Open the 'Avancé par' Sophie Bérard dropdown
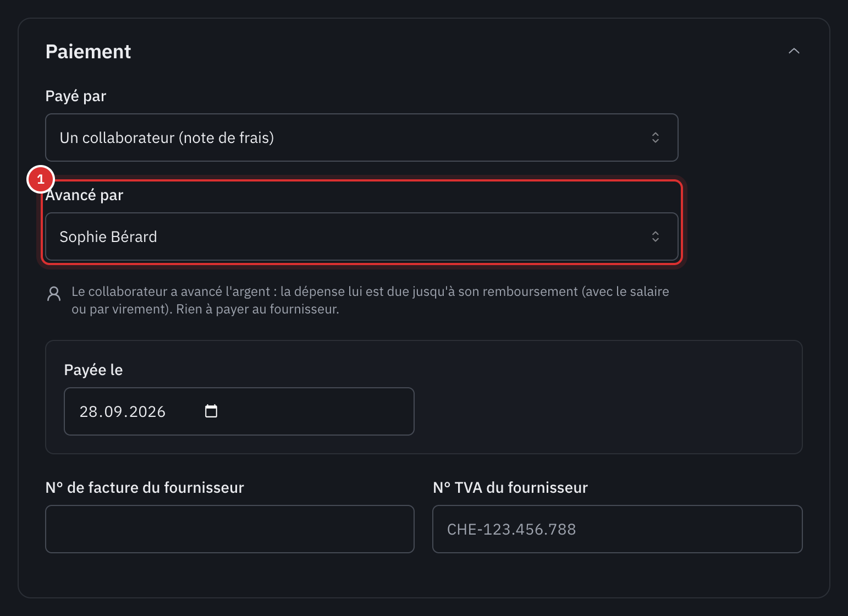This screenshot has height=616, width=848. tap(361, 237)
